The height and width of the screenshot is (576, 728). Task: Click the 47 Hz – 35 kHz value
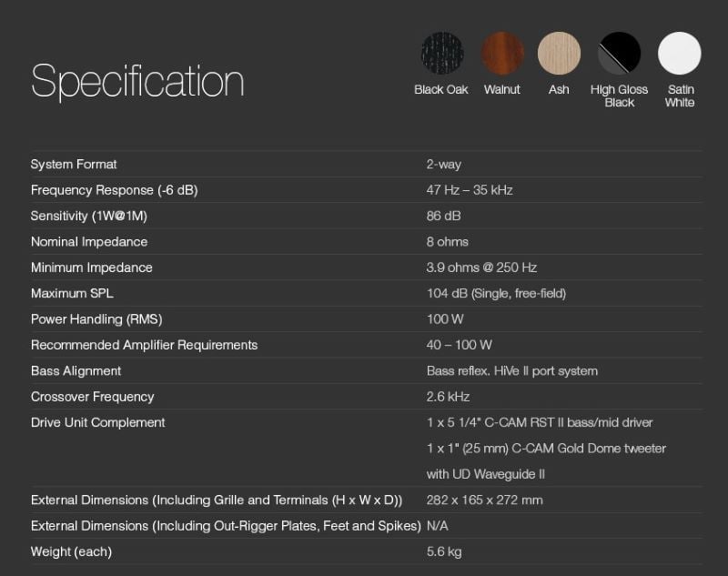pyautogui.click(x=470, y=190)
